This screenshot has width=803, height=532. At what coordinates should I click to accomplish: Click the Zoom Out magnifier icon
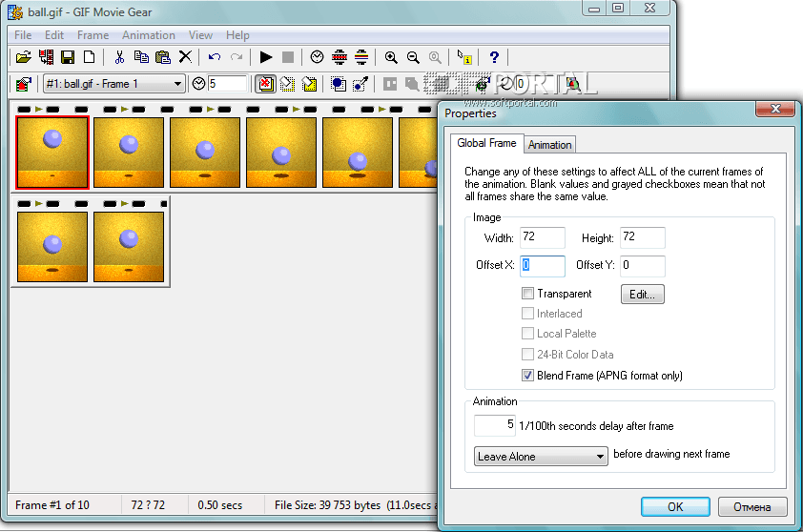(x=413, y=57)
